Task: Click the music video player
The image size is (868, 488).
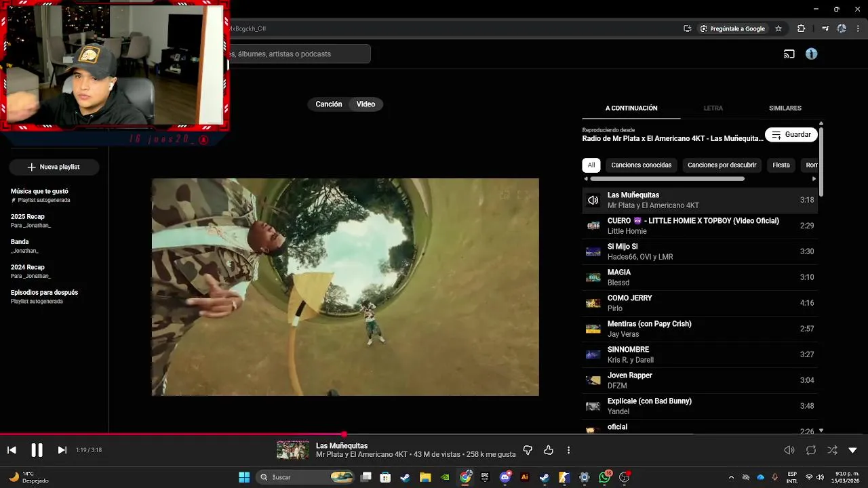Action: (345, 287)
